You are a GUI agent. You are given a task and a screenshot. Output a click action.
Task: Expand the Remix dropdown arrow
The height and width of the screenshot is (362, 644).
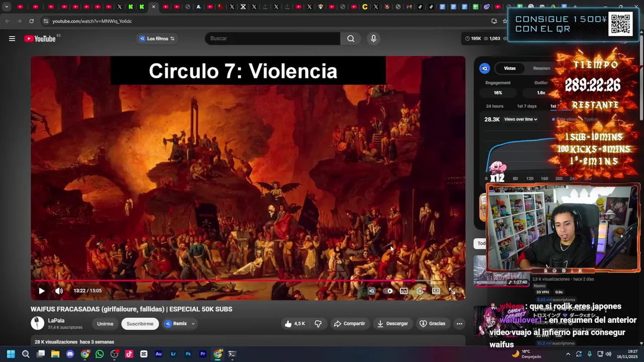(193, 324)
